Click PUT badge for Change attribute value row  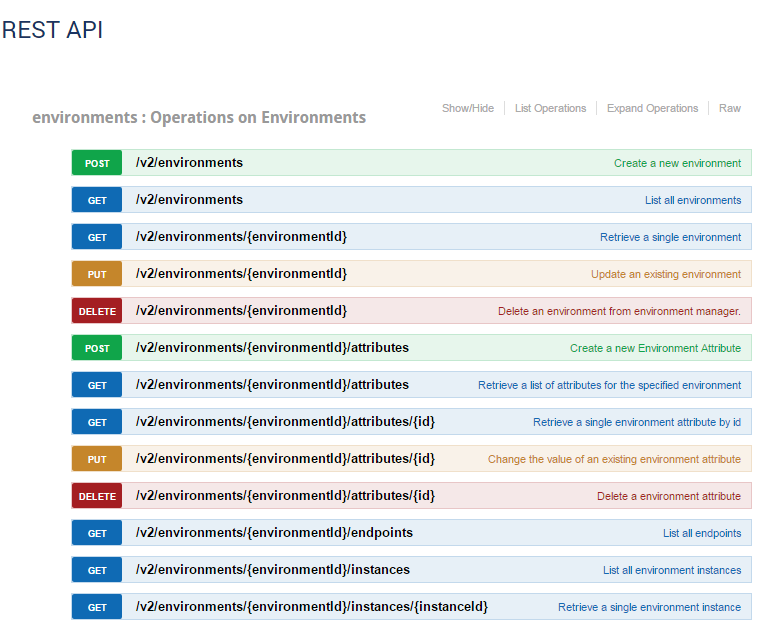click(x=97, y=459)
